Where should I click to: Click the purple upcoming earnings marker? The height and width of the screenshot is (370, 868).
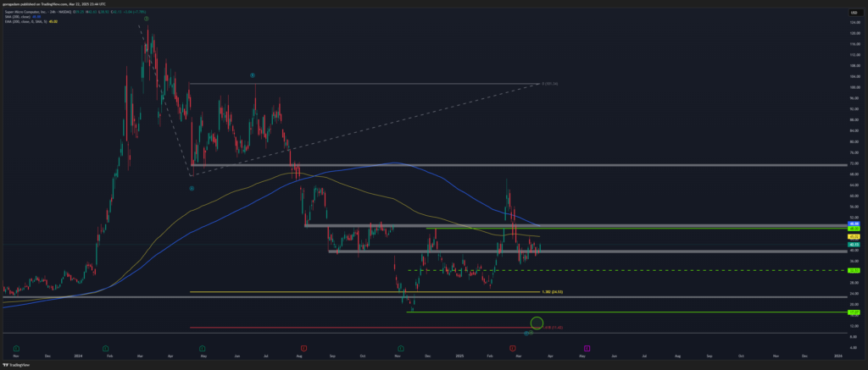[587, 348]
